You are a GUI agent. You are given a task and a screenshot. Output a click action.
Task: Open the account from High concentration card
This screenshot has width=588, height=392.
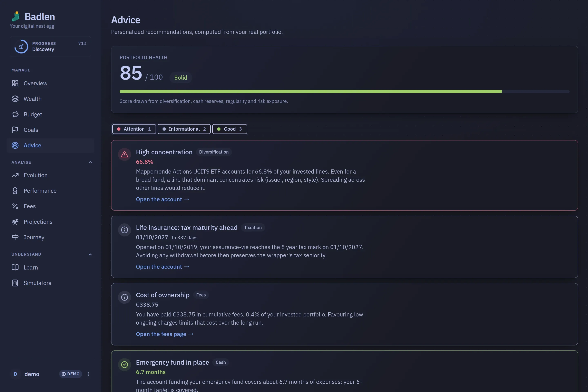point(163,199)
